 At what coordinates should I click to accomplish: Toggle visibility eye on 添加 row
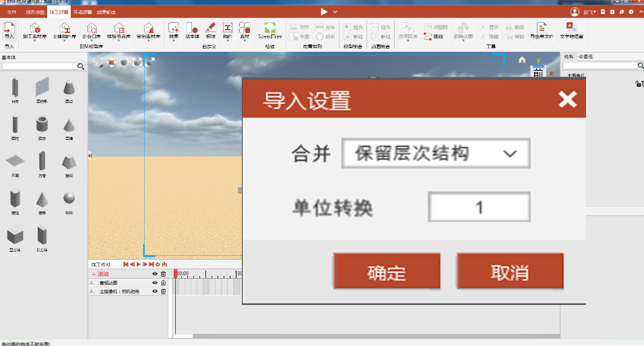(155, 274)
